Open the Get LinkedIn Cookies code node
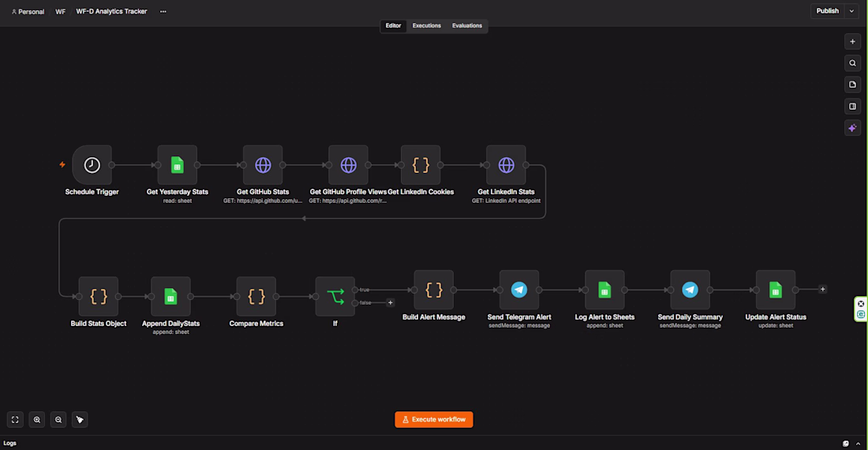This screenshot has width=868, height=450. 421,165
